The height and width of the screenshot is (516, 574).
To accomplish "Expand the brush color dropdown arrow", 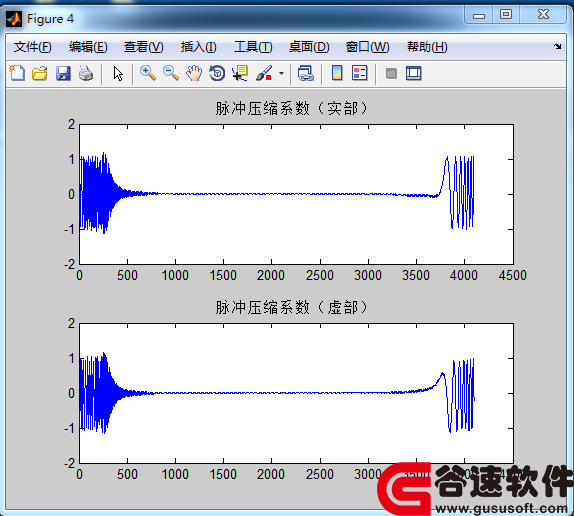I will (x=282, y=73).
